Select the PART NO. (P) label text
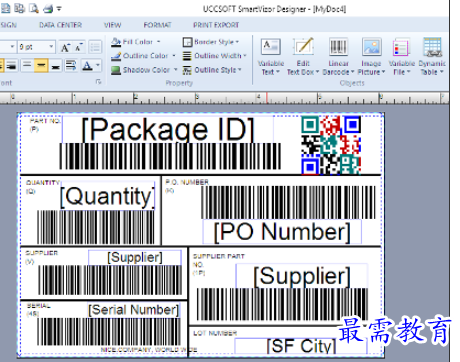460x362 pixels. (44, 125)
